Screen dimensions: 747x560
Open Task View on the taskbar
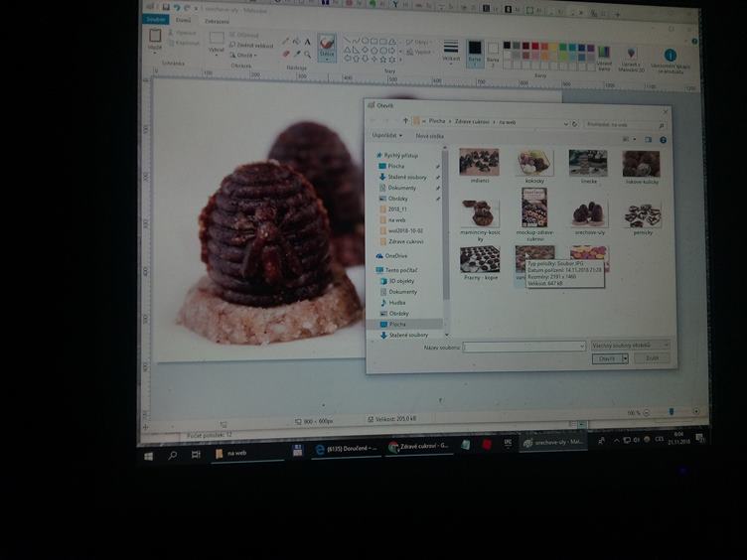pyautogui.click(x=196, y=455)
